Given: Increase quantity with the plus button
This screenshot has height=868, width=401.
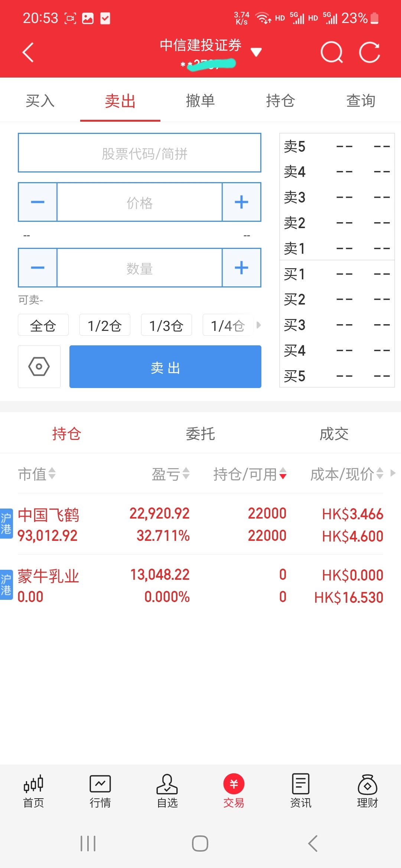Looking at the screenshot, I should pos(241,267).
